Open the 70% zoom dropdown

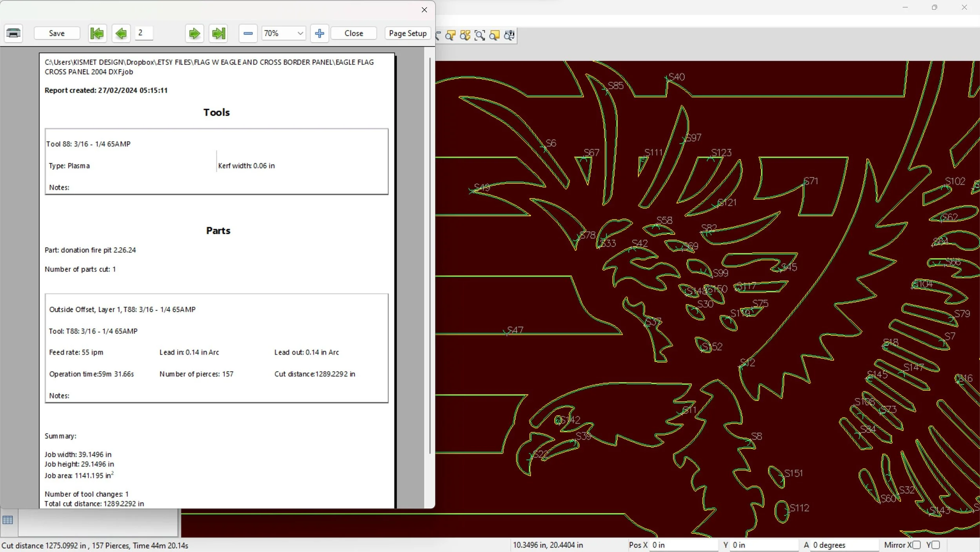click(x=300, y=33)
